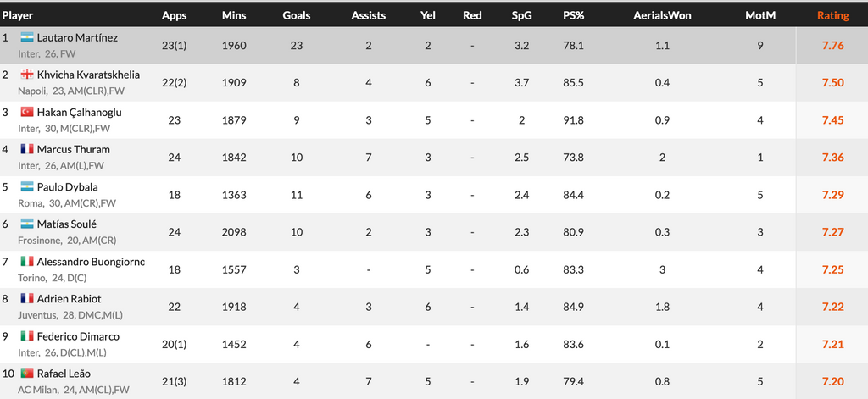This screenshot has height=399, width=868.
Task: Open Khvicha Kvaratskhelia player link
Action: pos(88,75)
